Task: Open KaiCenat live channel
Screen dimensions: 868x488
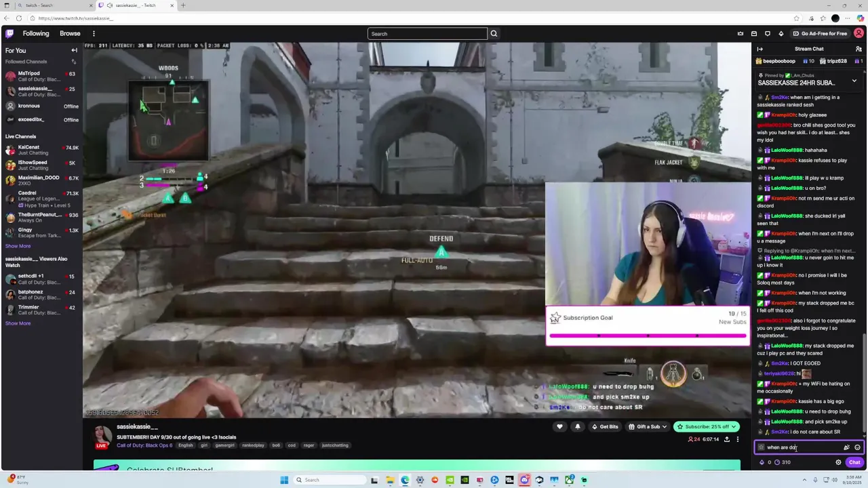Action: [41, 150]
